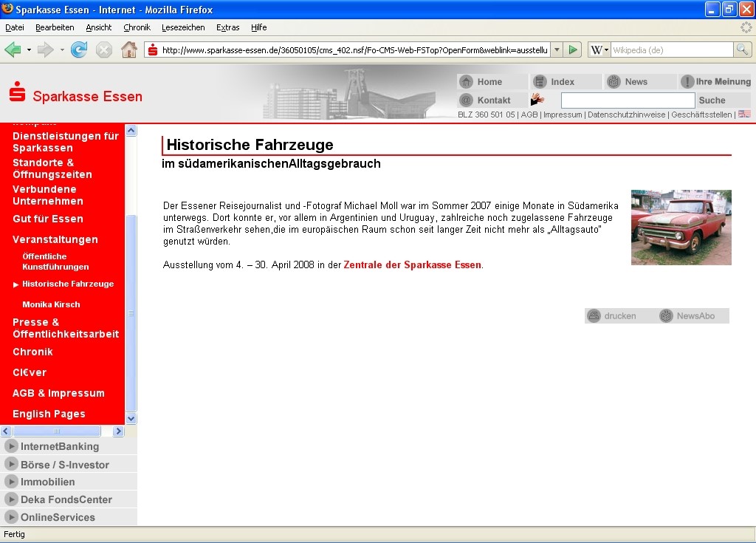Click the red pickup truck thumbnail
Image resolution: width=756 pixels, height=543 pixels.
pos(681,227)
